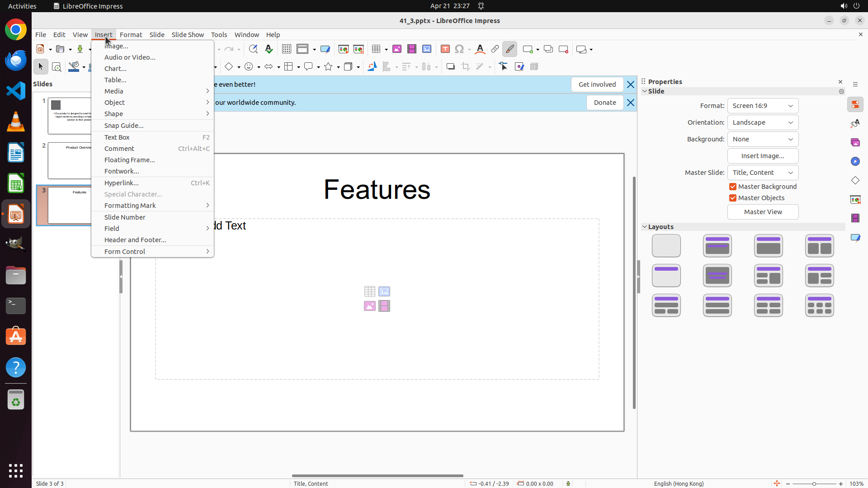The height and width of the screenshot is (488, 868).
Task: Click the Donate button in the infobar
Action: coord(604,103)
